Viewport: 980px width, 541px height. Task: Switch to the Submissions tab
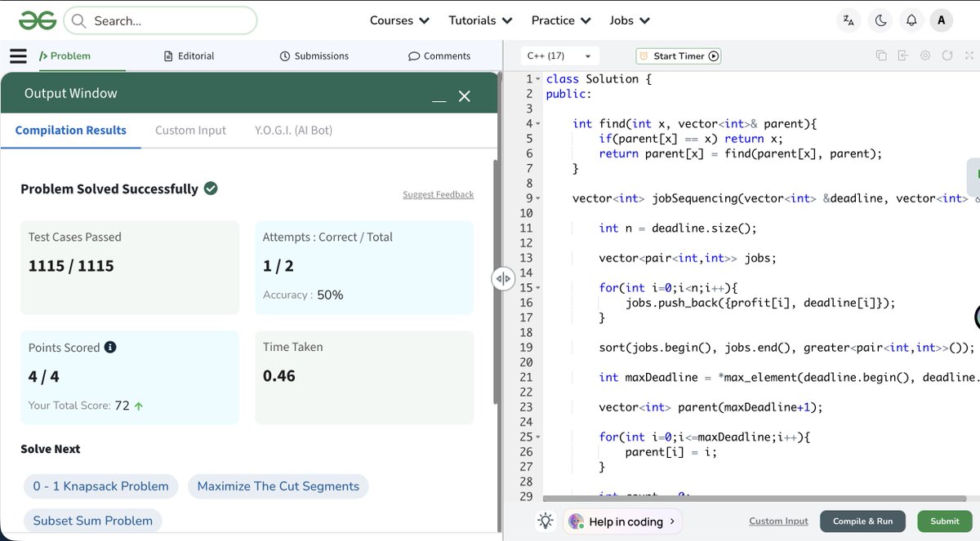pos(314,55)
